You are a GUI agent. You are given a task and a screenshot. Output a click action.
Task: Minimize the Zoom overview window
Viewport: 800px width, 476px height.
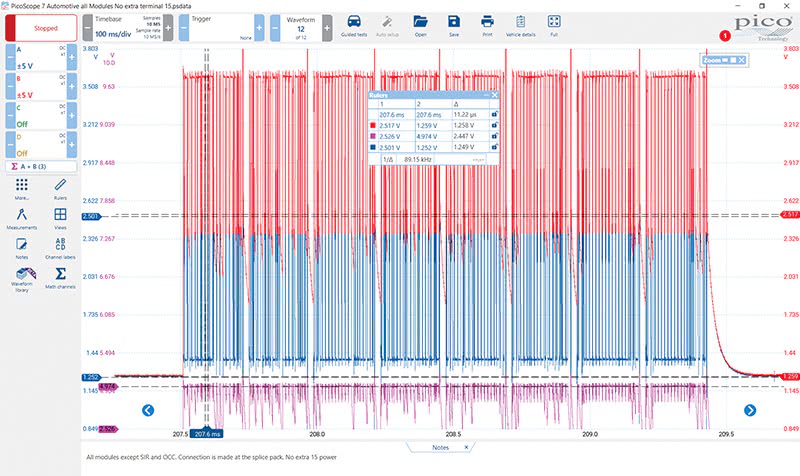pyautogui.click(x=724, y=60)
